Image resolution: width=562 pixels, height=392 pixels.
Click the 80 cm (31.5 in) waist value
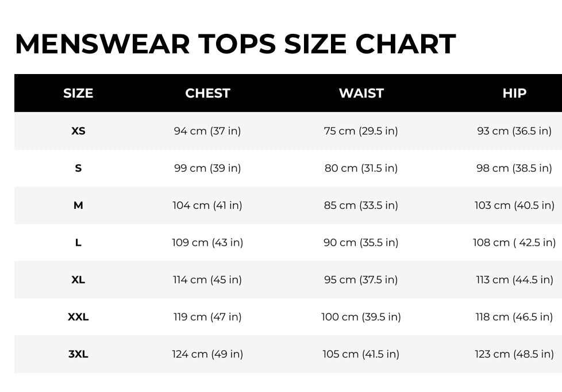pyautogui.click(x=361, y=168)
